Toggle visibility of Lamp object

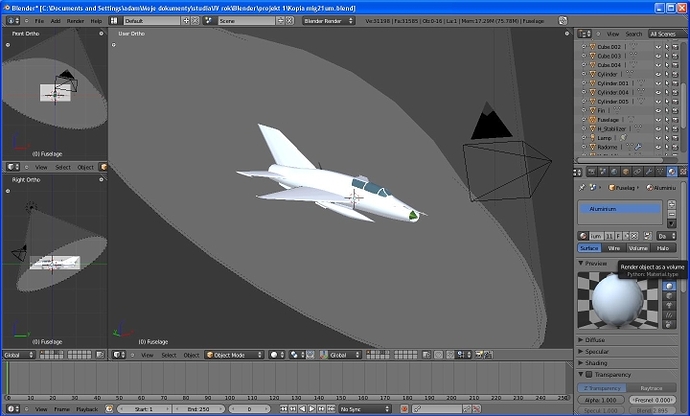coord(658,138)
